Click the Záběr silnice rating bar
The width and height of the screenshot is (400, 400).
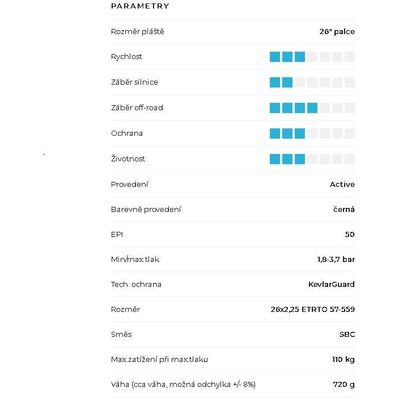(x=312, y=82)
